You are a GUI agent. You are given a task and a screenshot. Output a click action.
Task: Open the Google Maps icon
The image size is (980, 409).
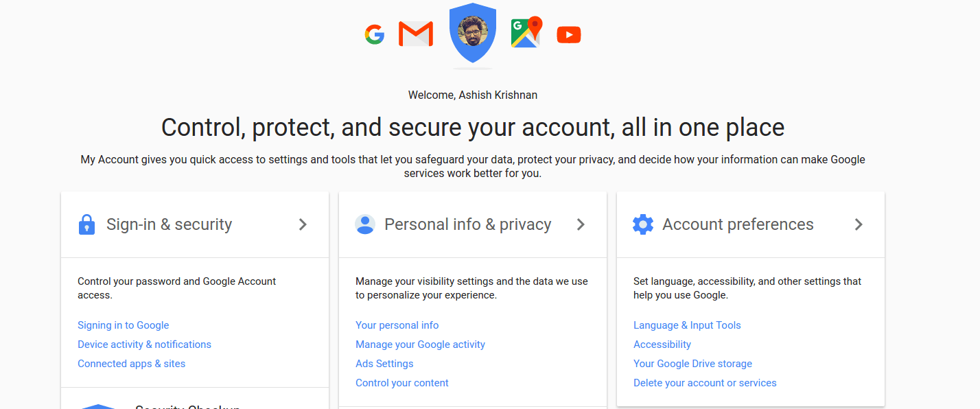click(526, 32)
